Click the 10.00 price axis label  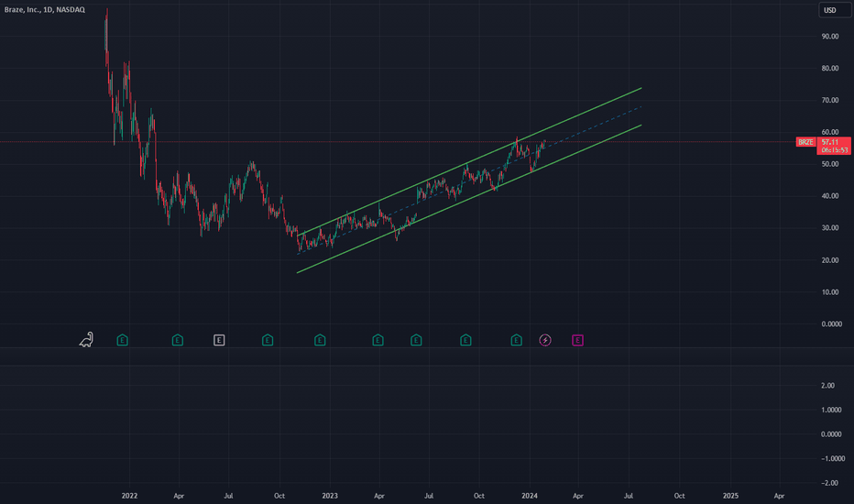pos(830,292)
